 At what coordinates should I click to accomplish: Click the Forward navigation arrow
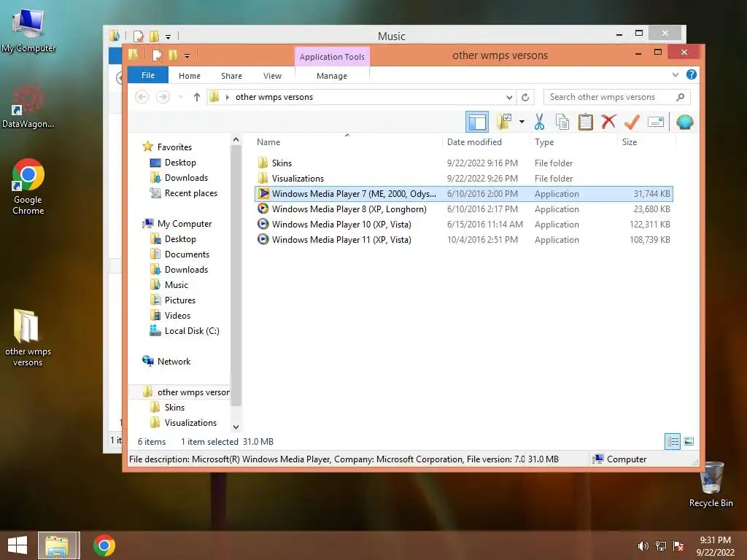163,97
